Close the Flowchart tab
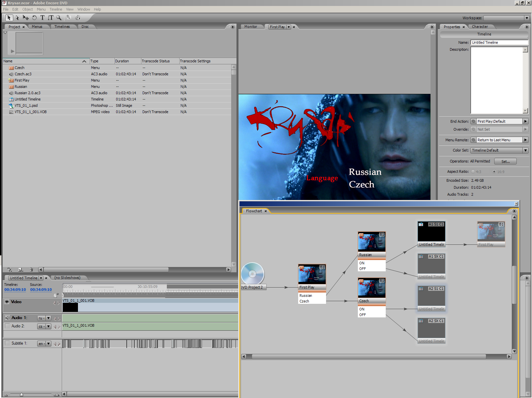The width and height of the screenshot is (532, 398). [266, 211]
